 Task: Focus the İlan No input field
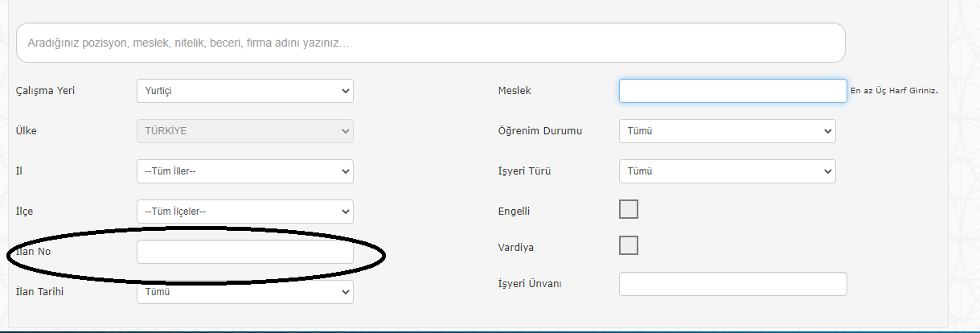(244, 252)
